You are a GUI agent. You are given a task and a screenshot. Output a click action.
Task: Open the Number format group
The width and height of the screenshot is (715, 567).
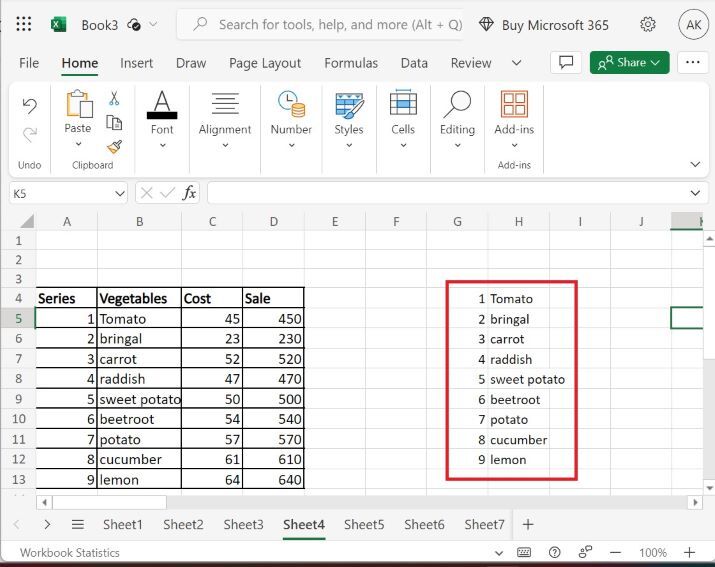pos(291,120)
